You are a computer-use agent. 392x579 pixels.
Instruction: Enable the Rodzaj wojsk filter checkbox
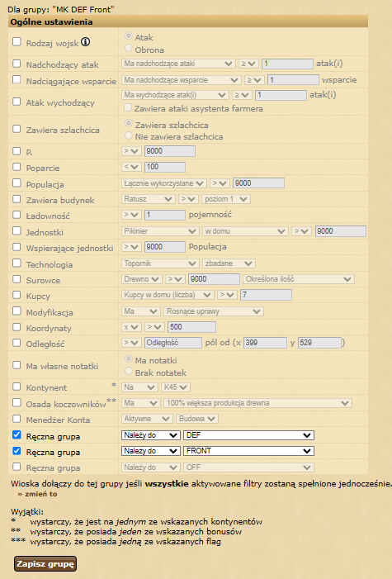17,41
